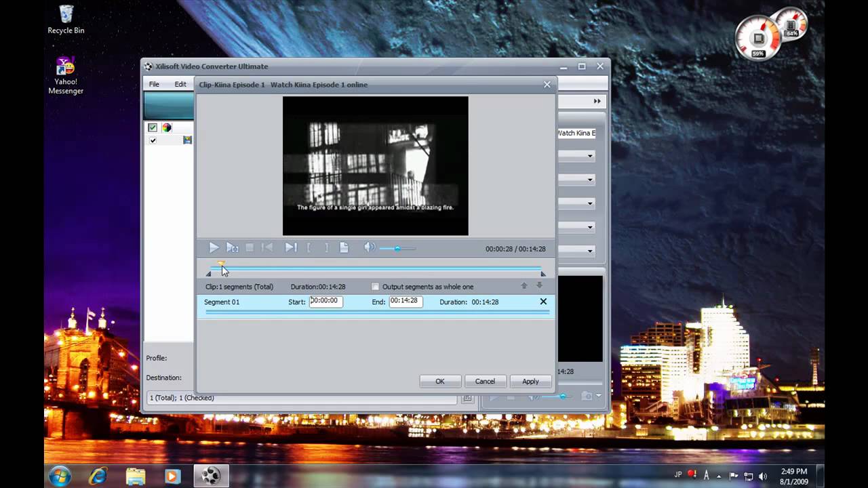Click the color wheel icon in file list
The height and width of the screenshot is (488, 868).
166,127
